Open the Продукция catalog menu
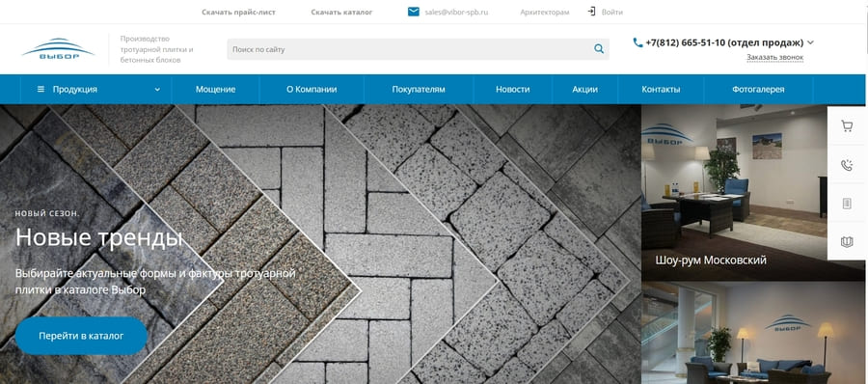 click(x=95, y=89)
